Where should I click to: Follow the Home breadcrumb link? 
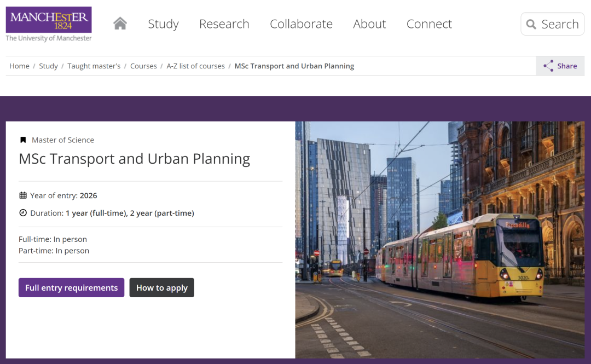[x=19, y=66]
